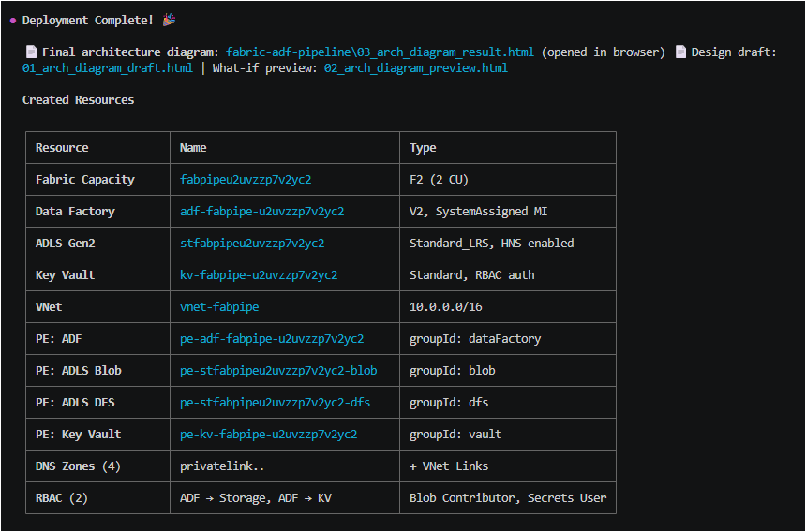
Task: Open the adf-fabpipe Data Factory name link
Action: coord(261,212)
